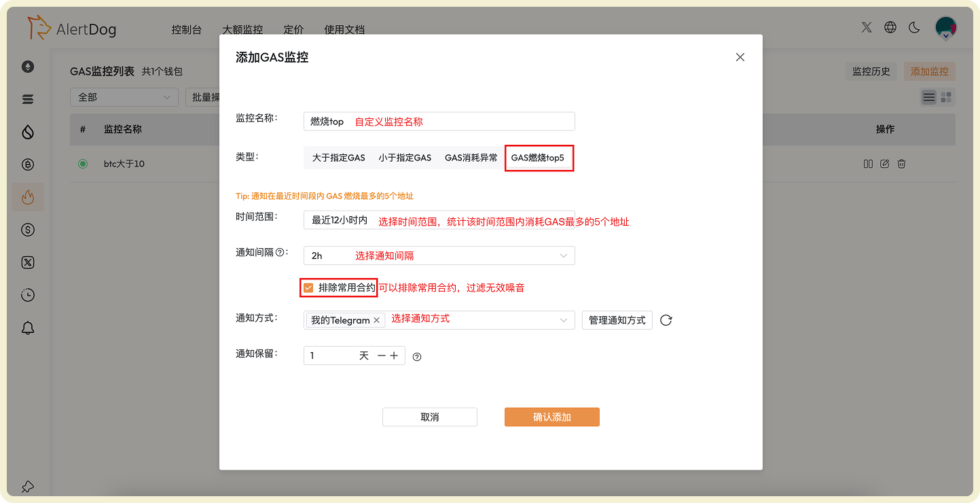Image resolution: width=980 pixels, height=503 pixels.
Task: Select the GAS燃烧top5 type
Action: point(538,158)
